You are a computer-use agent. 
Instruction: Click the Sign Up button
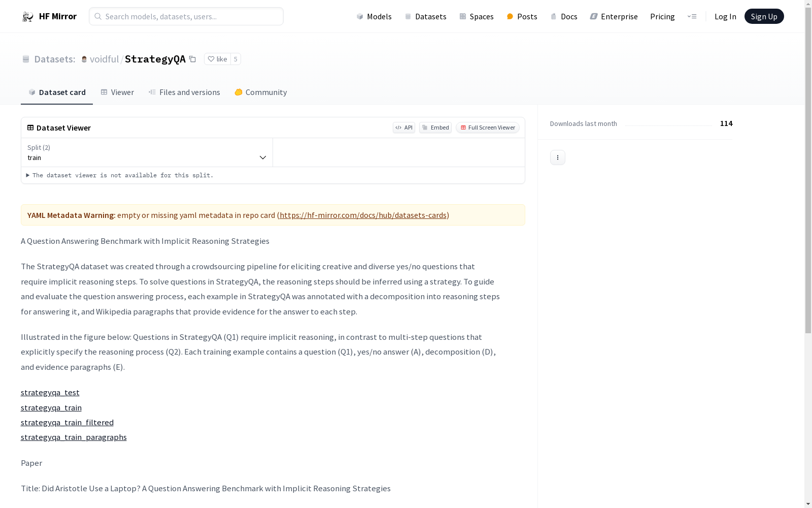tap(764, 16)
